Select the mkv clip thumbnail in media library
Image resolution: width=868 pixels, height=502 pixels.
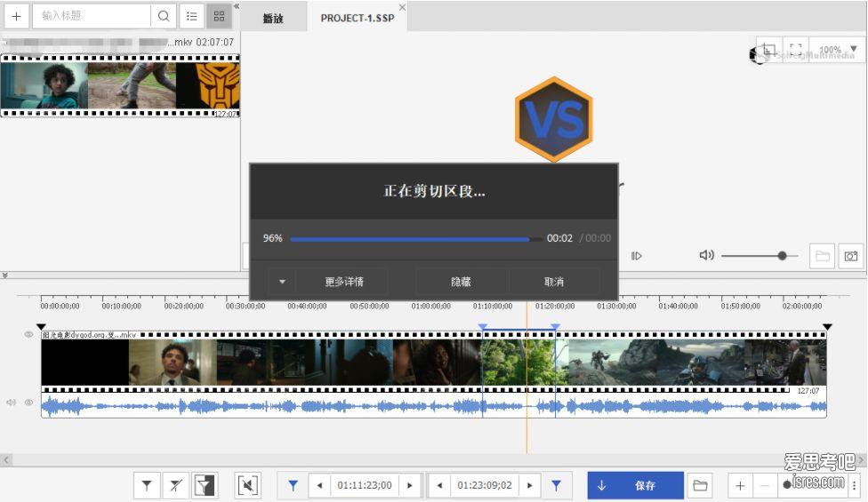tap(120, 85)
